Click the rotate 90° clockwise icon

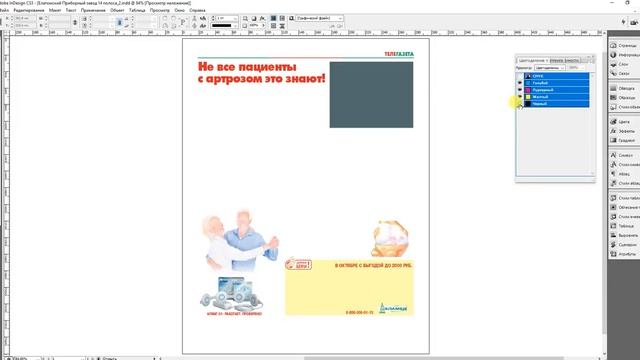tap(164, 19)
